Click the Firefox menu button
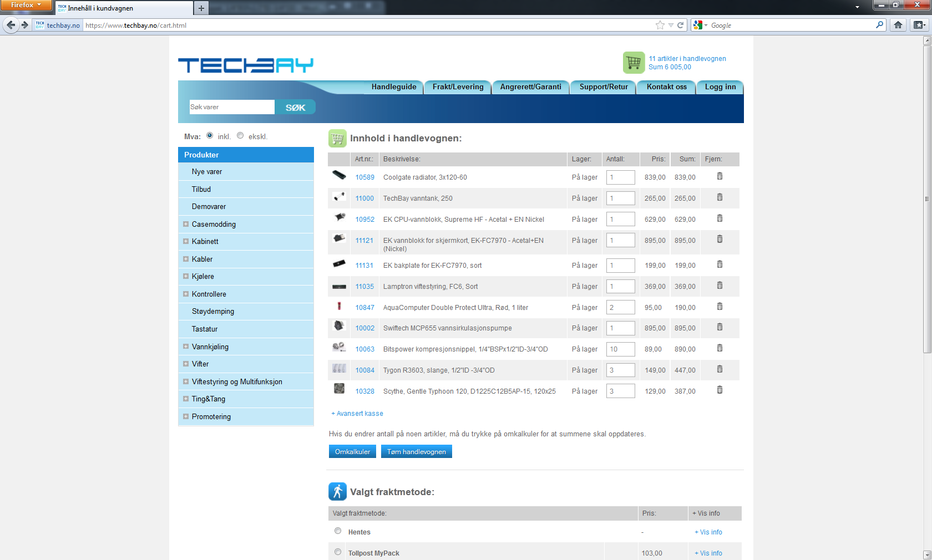Viewport: 932px width, 560px height. 26,5
